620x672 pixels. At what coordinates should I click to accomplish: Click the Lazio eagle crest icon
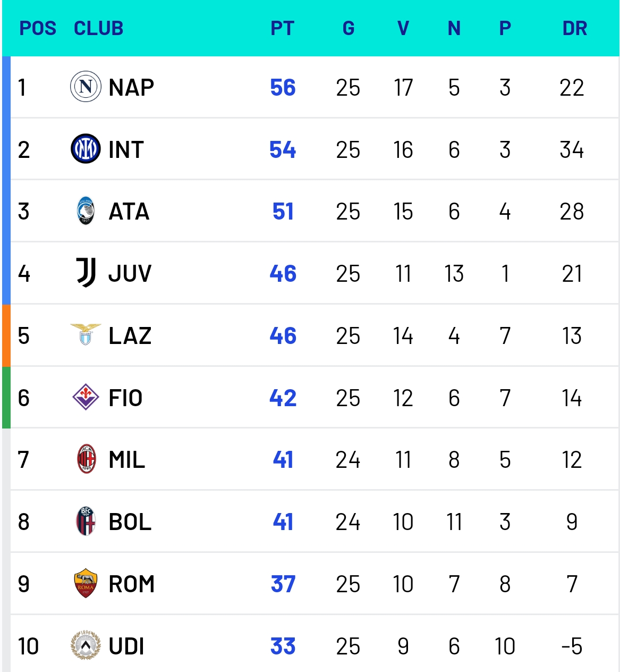(x=86, y=335)
